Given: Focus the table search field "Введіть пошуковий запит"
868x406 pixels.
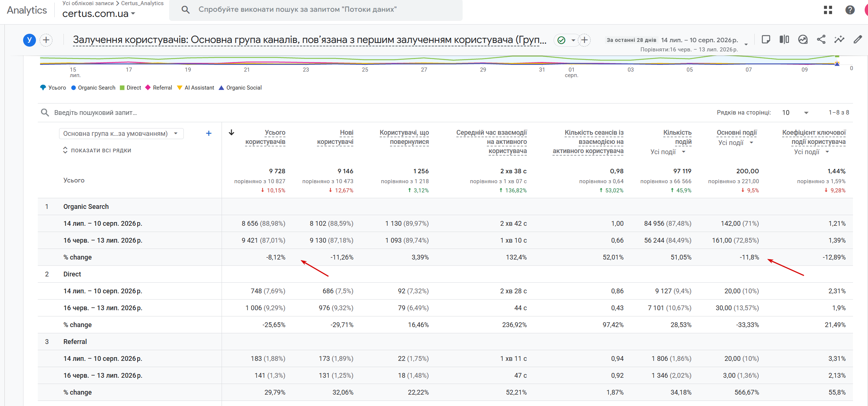Looking at the screenshot, I should tap(95, 113).
